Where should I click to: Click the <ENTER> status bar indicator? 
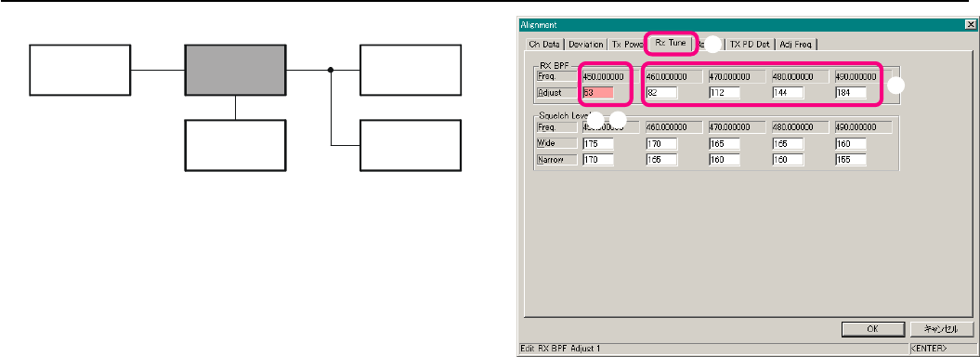tap(928, 348)
